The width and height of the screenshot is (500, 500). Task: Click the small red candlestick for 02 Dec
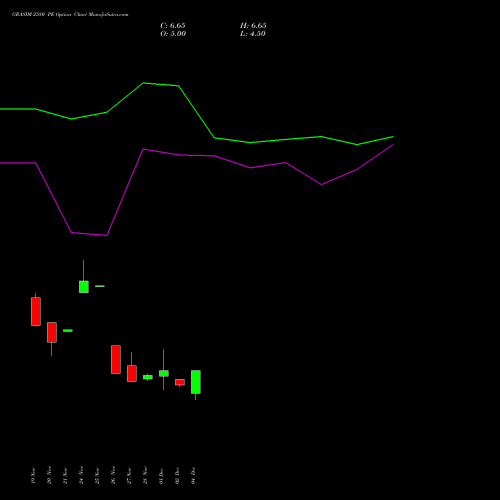pos(180,382)
